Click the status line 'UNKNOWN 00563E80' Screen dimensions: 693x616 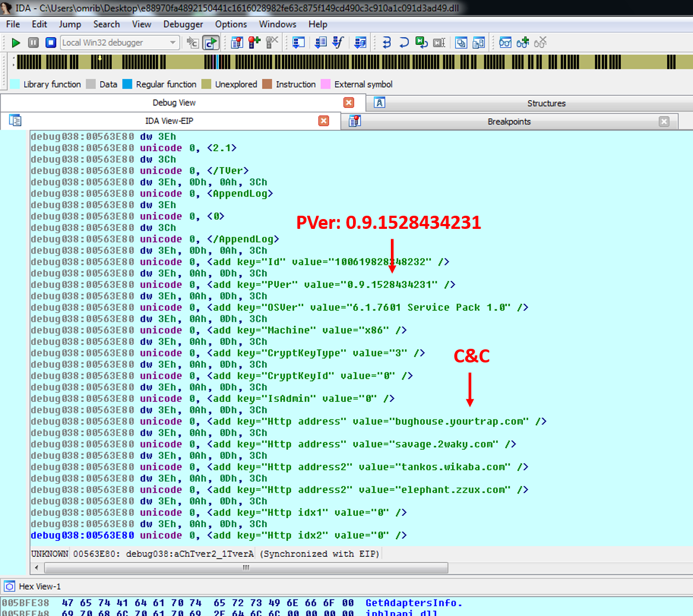205,554
